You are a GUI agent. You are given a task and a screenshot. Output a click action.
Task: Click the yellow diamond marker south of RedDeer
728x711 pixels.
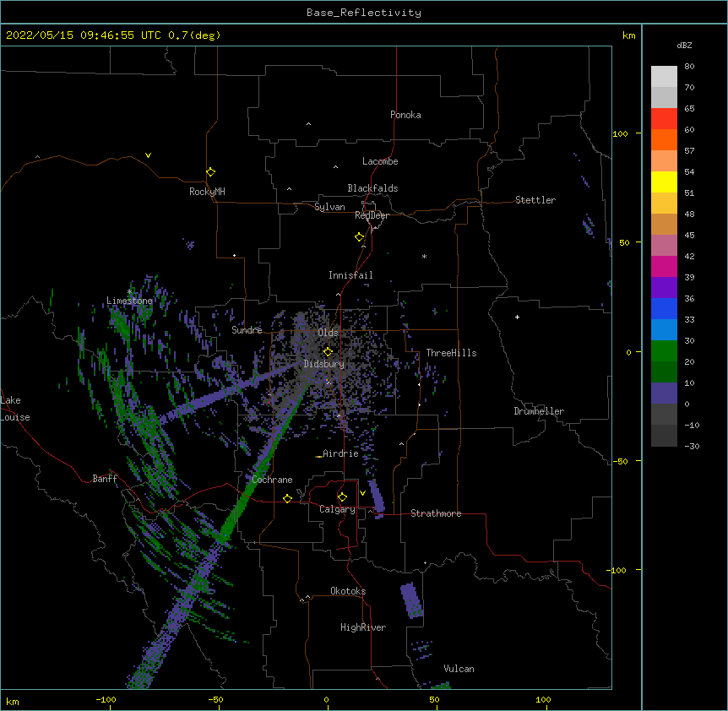click(x=359, y=237)
